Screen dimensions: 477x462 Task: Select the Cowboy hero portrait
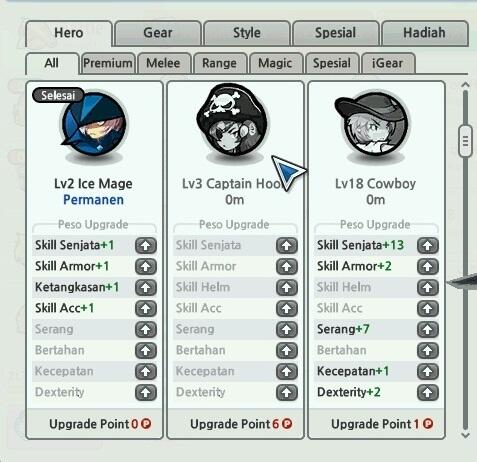[374, 125]
